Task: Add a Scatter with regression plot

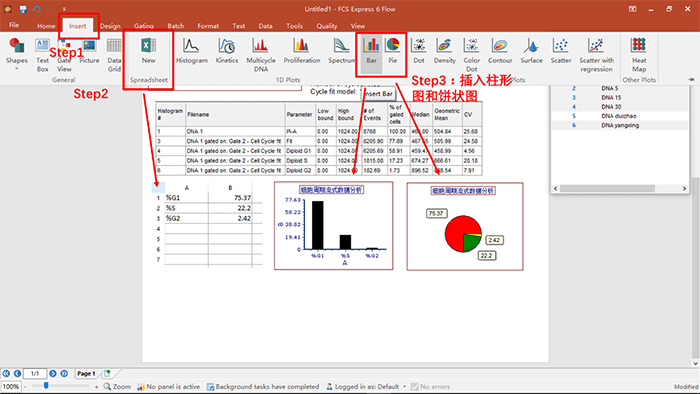Action: click(x=596, y=54)
